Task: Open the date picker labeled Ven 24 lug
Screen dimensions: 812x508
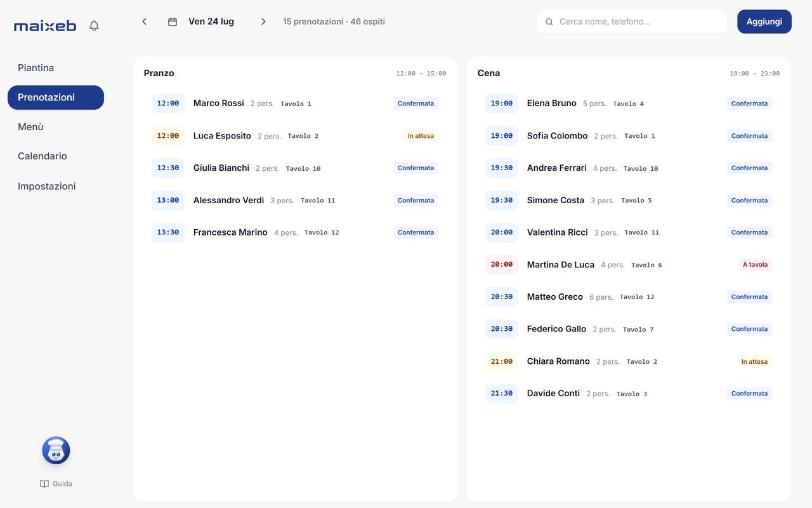Action: tap(211, 22)
